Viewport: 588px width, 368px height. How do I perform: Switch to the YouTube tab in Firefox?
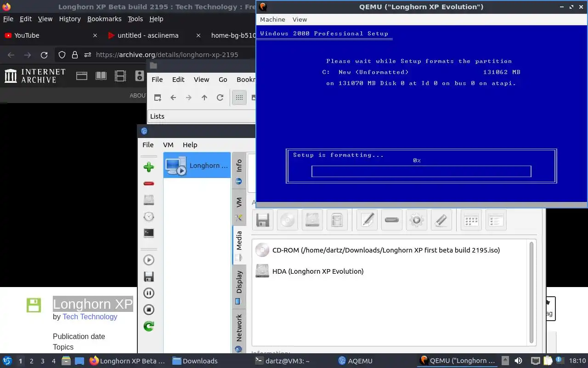pos(51,35)
